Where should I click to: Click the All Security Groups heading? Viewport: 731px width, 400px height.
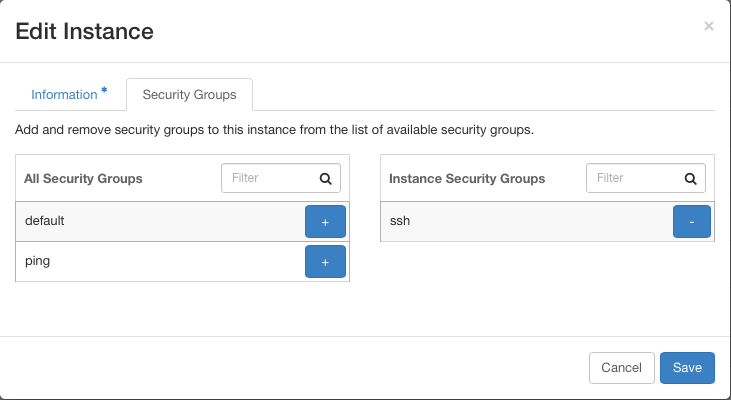point(83,179)
